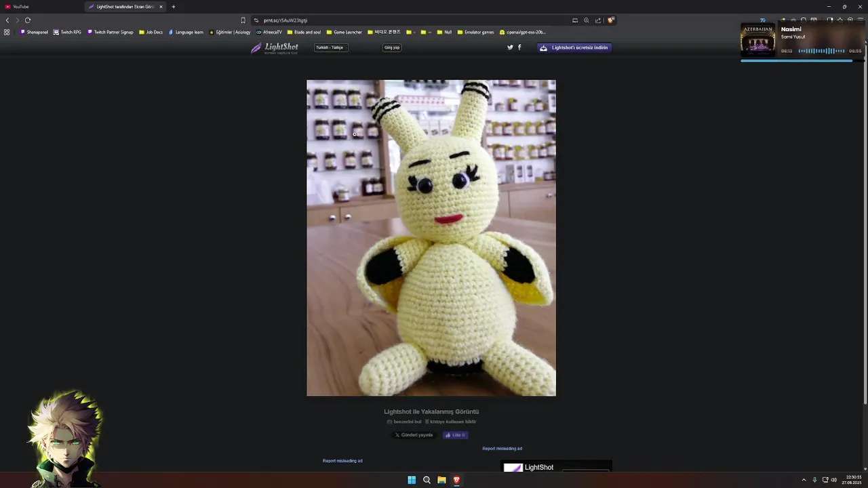Click the zoom magnifier icon in address bar

pos(587,20)
